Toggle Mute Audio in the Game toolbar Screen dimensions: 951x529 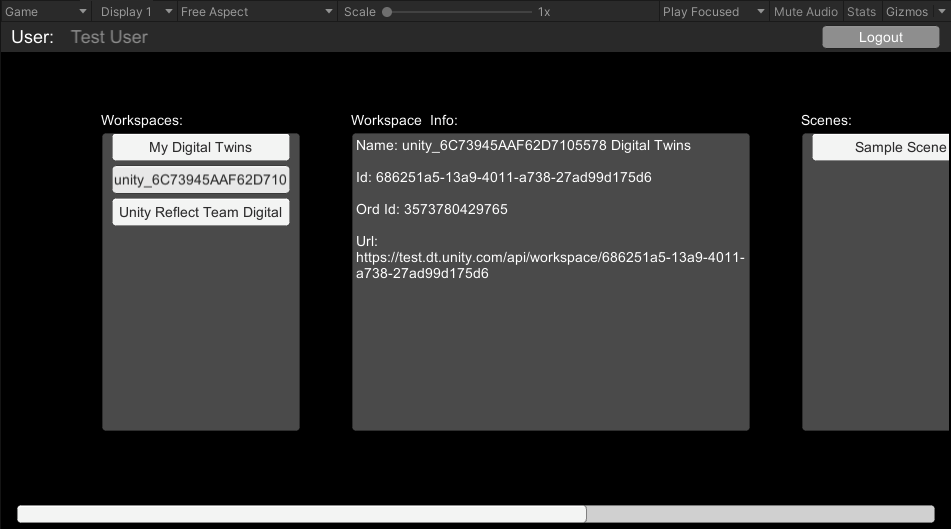pyautogui.click(x=806, y=12)
